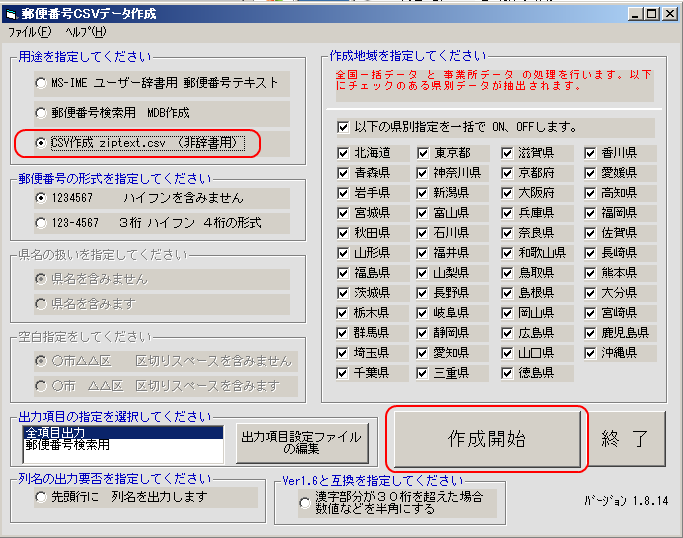
Task: Open the ヘルプ(H) menu
Action: click(85, 32)
